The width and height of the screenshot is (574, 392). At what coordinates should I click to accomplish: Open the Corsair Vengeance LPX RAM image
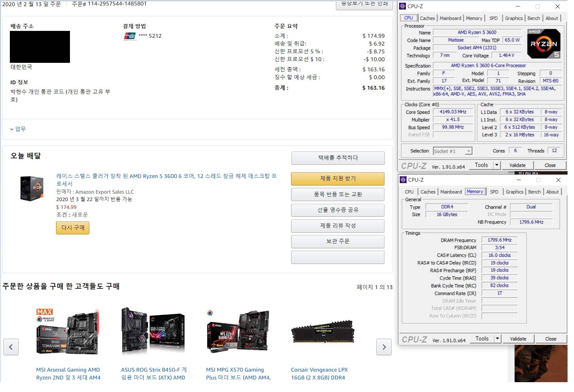[322, 332]
